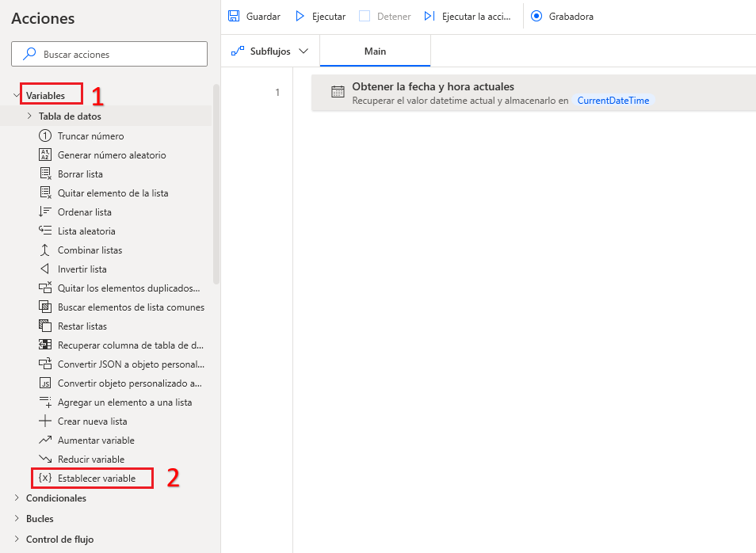Click the Buscar acciones search field
This screenshot has height=553, width=756.
point(109,54)
